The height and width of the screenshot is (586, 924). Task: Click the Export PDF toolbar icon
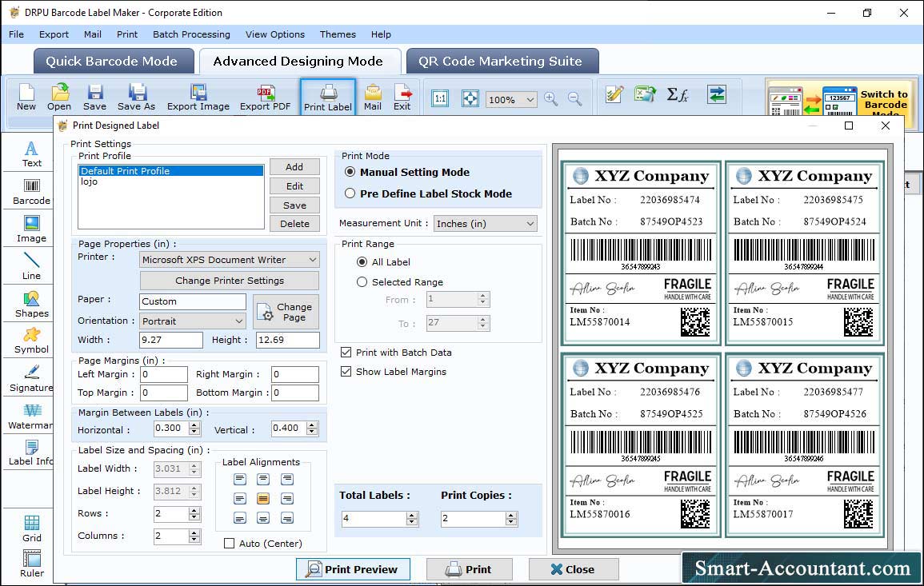265,98
